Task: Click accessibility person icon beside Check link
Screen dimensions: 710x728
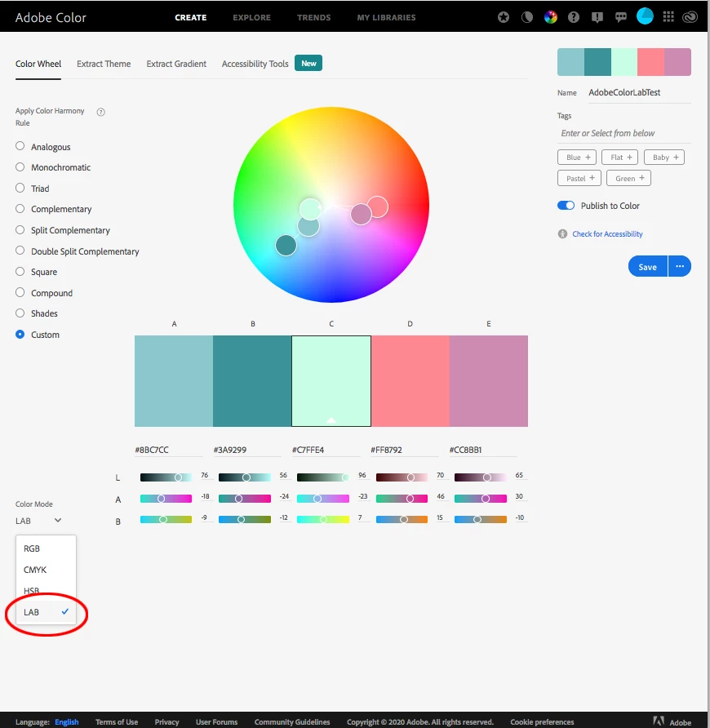Action: (562, 234)
